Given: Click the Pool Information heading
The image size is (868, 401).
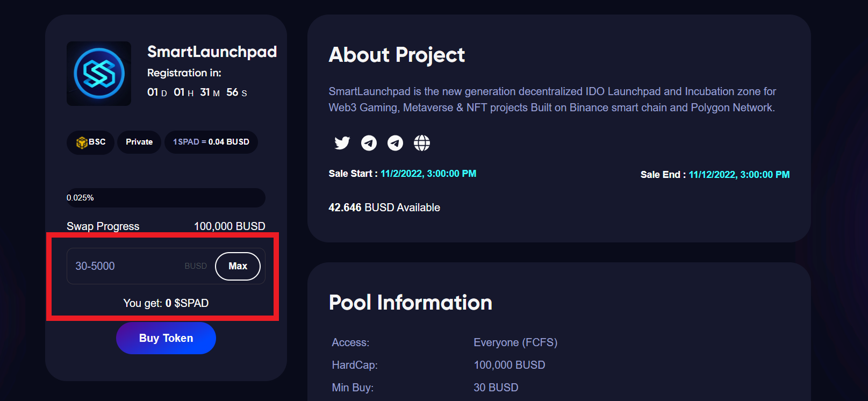Looking at the screenshot, I should coord(411,303).
